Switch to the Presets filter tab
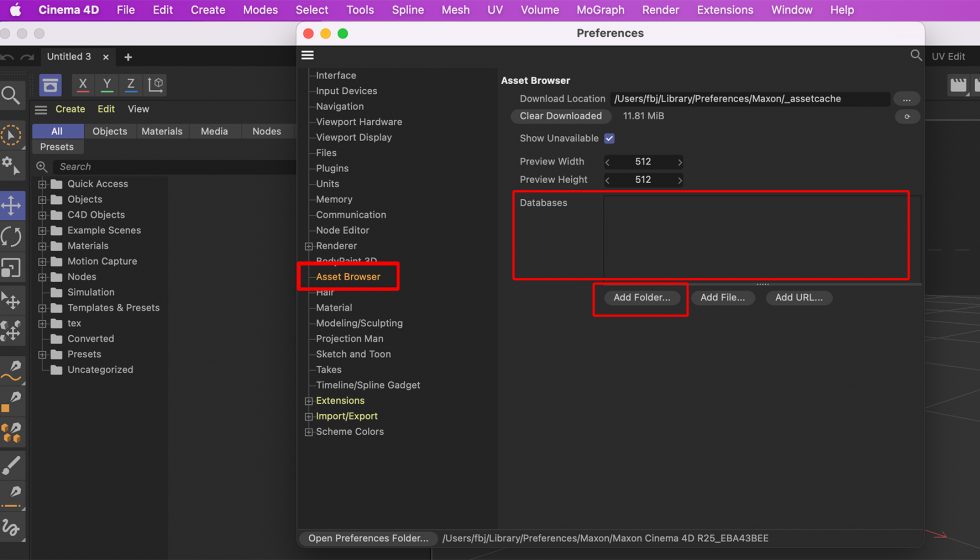The height and width of the screenshot is (560, 980). [57, 147]
